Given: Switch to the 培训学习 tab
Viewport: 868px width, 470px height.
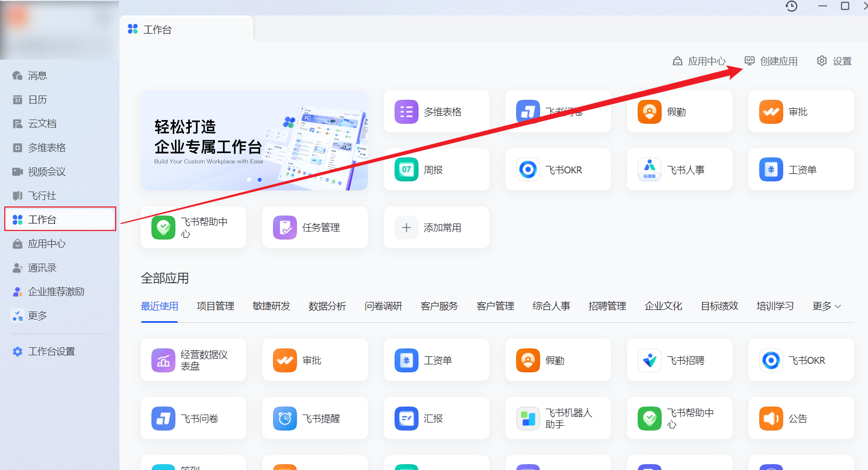Looking at the screenshot, I should (775, 306).
